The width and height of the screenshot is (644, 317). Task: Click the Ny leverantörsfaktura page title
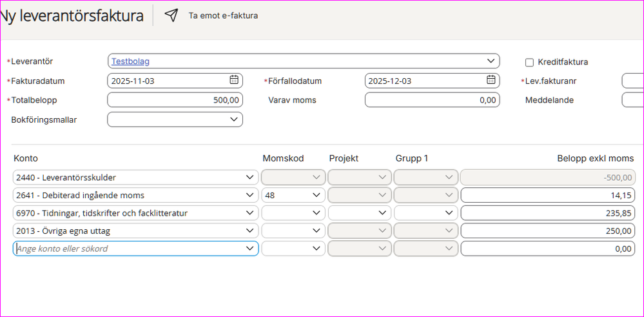point(72,16)
